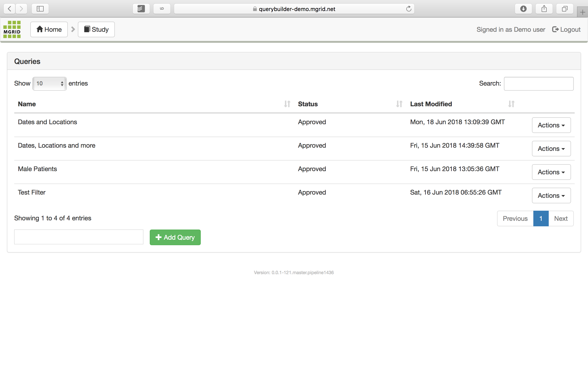Toggle the Safari sidebar icon
Image resolution: width=588 pixels, height=368 pixels.
40,9
